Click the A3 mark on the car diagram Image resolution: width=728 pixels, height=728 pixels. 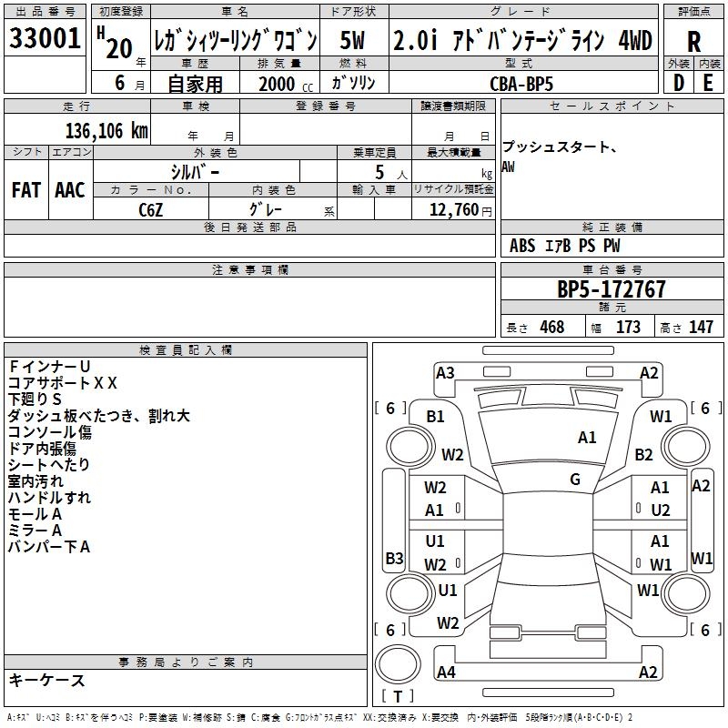(x=445, y=373)
